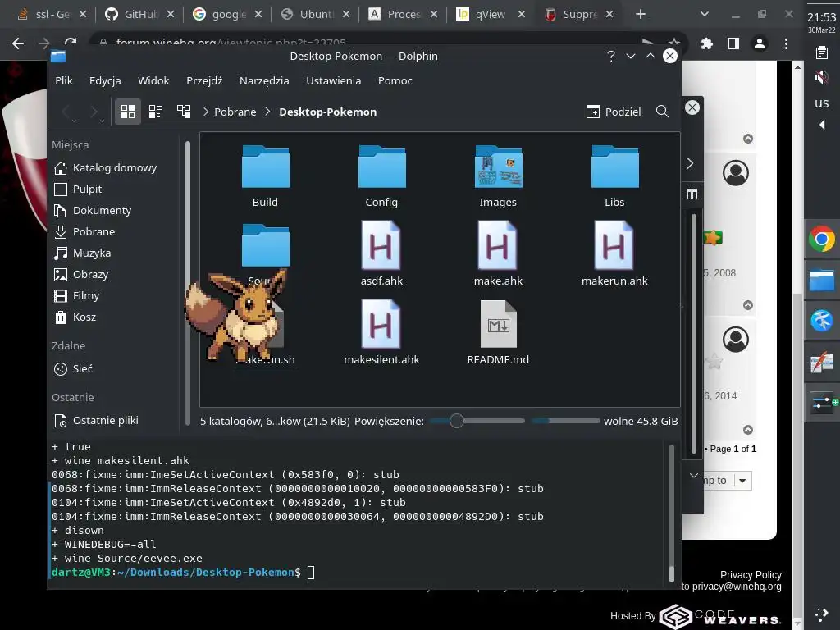Open the system settings panel launcher
Viewport: 840px width, 630px height.
(822, 404)
